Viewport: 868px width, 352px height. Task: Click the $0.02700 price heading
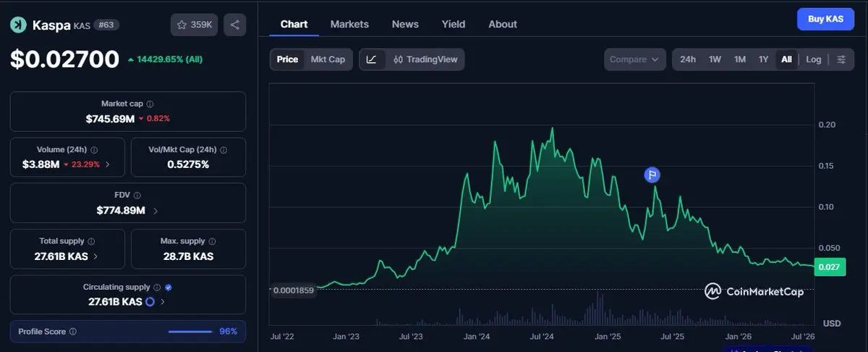[x=64, y=59]
